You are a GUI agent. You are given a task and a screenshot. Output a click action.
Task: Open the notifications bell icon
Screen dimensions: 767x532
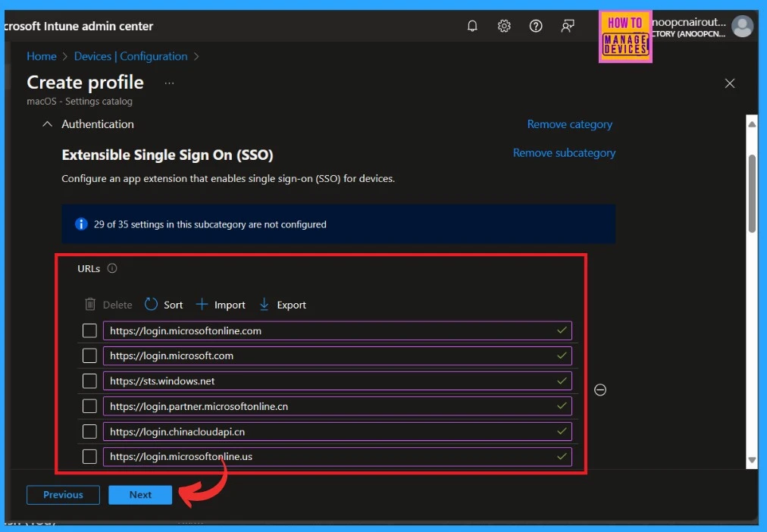[472, 26]
